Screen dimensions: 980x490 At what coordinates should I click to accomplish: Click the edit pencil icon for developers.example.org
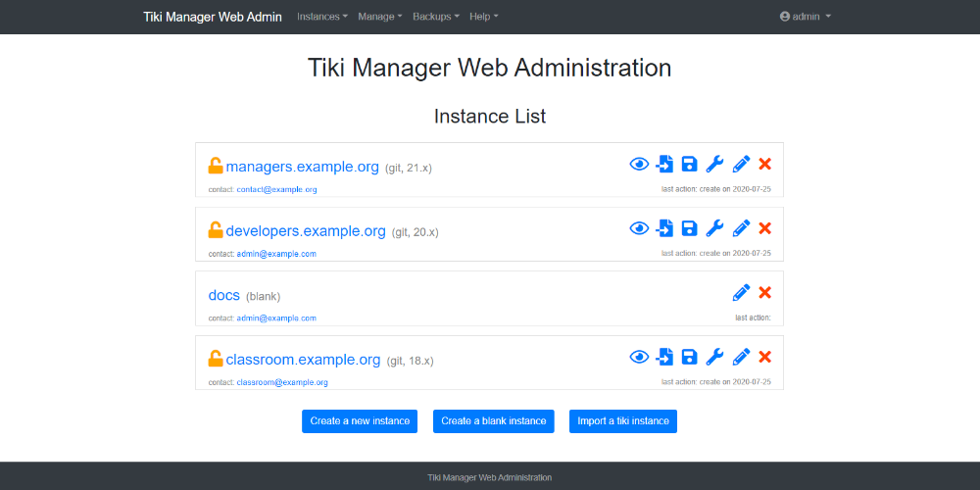click(x=741, y=228)
